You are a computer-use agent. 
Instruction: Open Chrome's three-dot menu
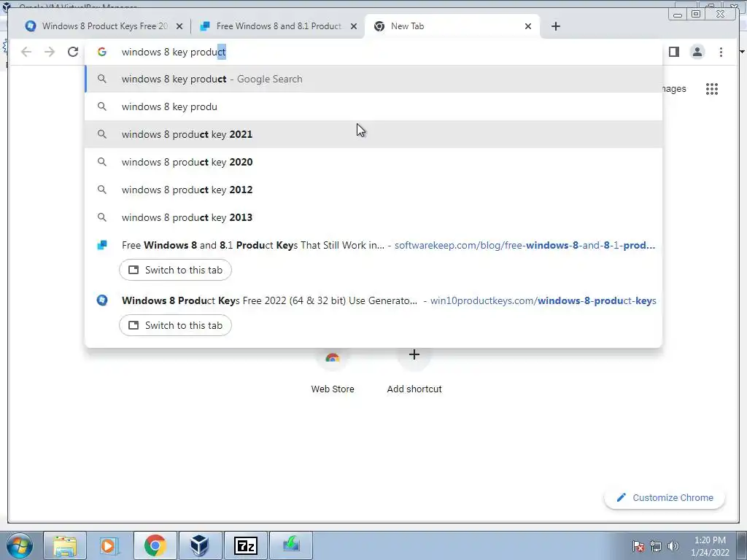click(721, 52)
